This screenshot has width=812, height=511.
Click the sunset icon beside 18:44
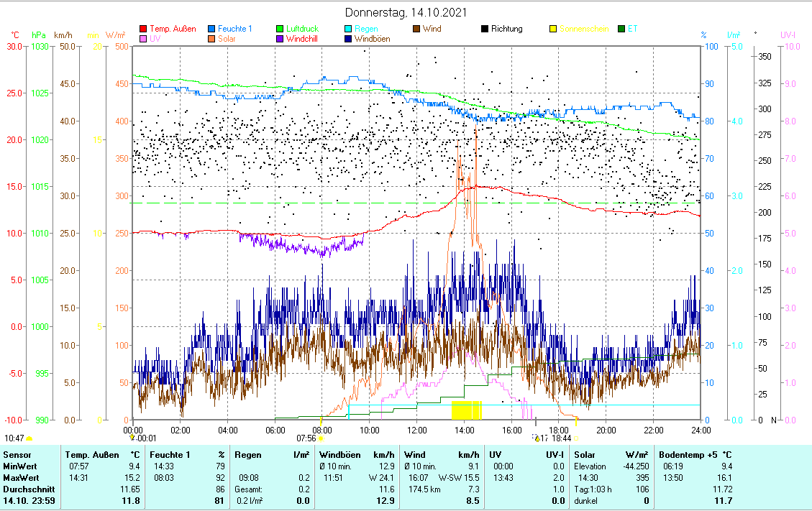tap(576, 438)
